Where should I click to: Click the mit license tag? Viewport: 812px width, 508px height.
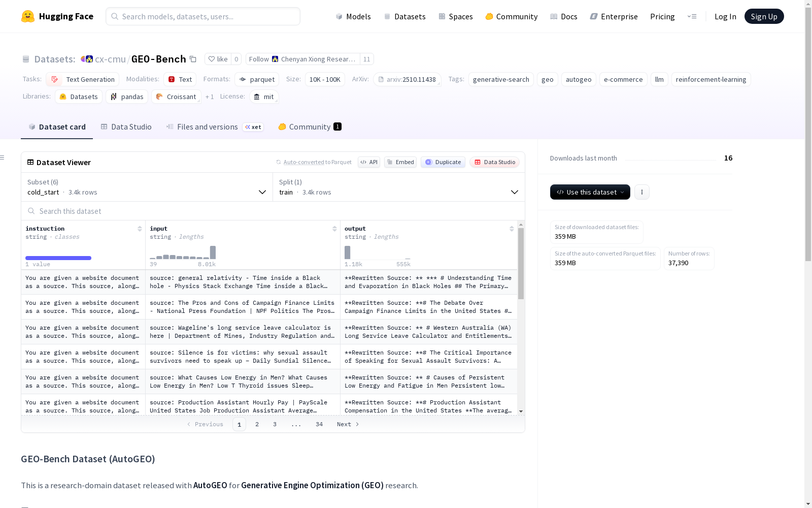(264, 97)
